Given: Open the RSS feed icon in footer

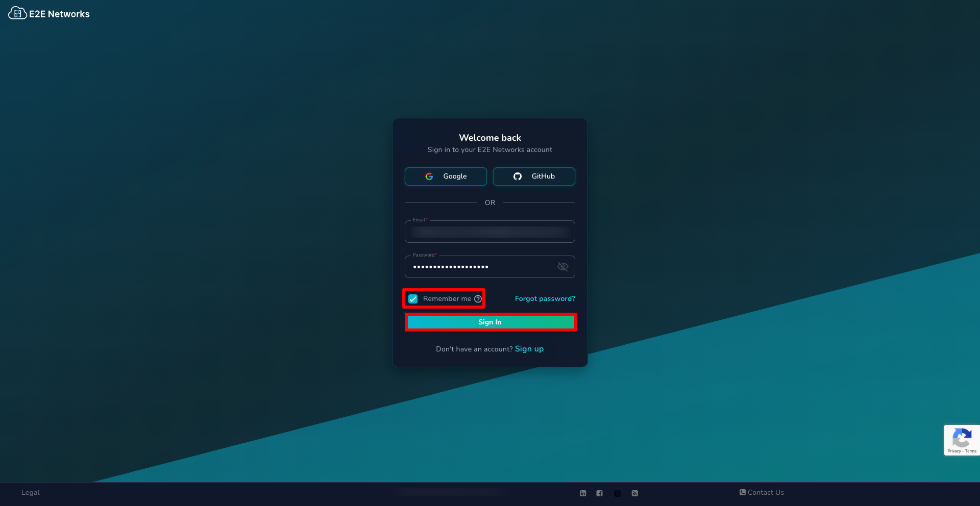Looking at the screenshot, I should [634, 493].
